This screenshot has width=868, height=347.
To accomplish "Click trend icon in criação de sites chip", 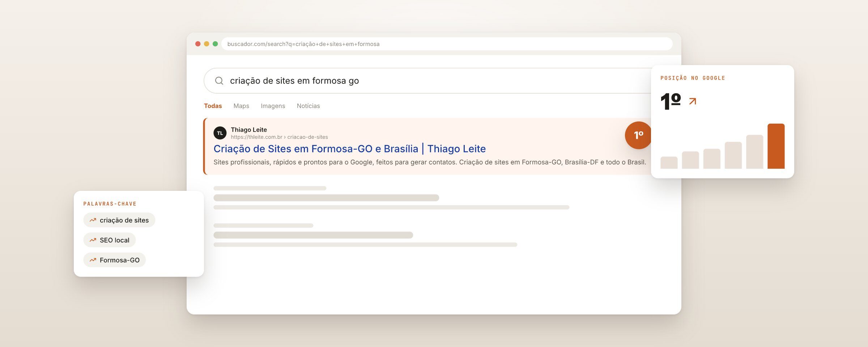I will click(x=93, y=220).
